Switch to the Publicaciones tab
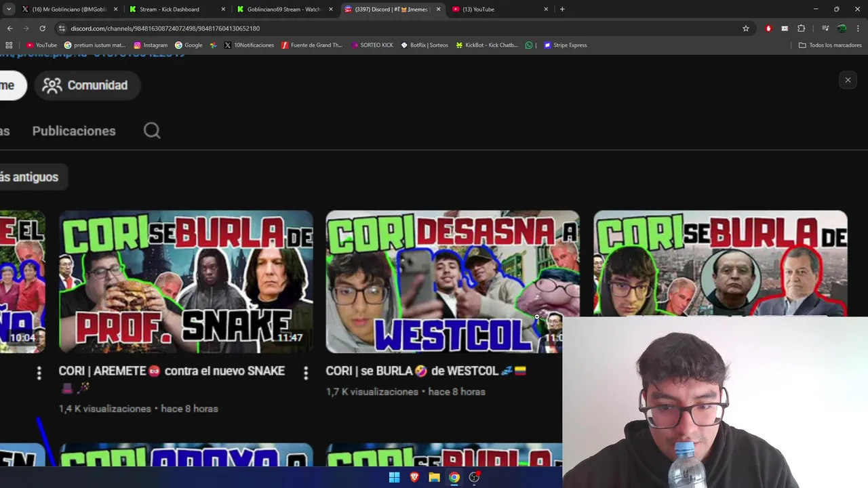Viewport: 868px width, 488px height. click(74, 131)
